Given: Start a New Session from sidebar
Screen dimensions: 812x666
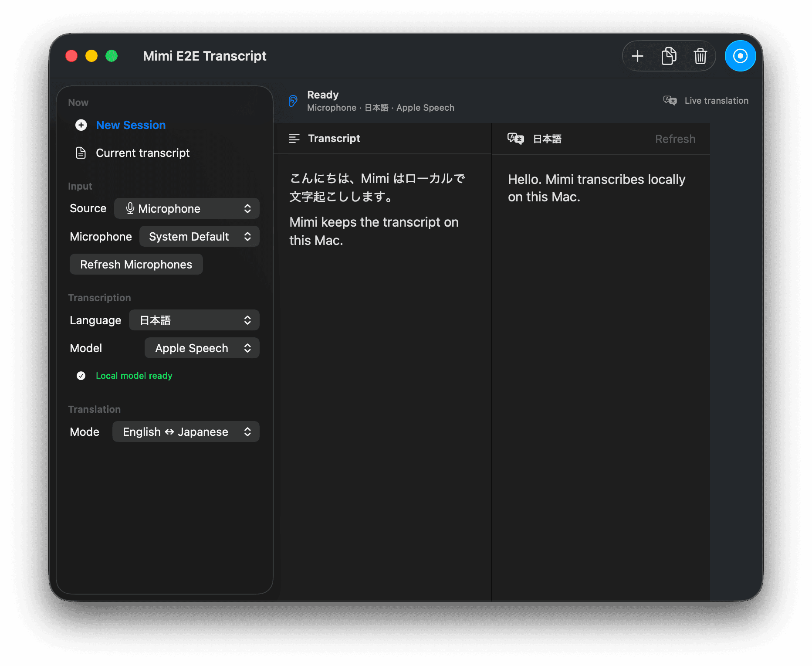Looking at the screenshot, I should [131, 125].
